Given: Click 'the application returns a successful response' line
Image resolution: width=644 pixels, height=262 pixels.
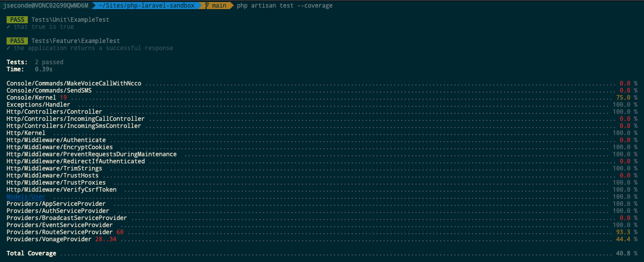Looking at the screenshot, I should pyautogui.click(x=90, y=48).
